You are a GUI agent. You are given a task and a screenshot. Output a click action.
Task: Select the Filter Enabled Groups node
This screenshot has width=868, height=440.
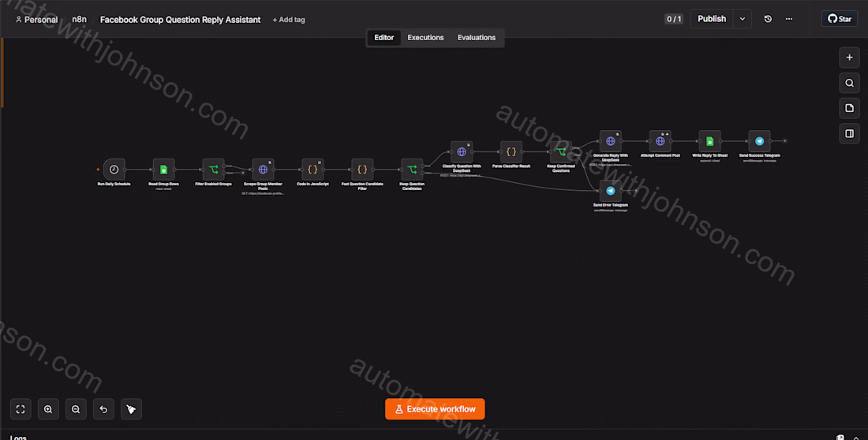[213, 170]
